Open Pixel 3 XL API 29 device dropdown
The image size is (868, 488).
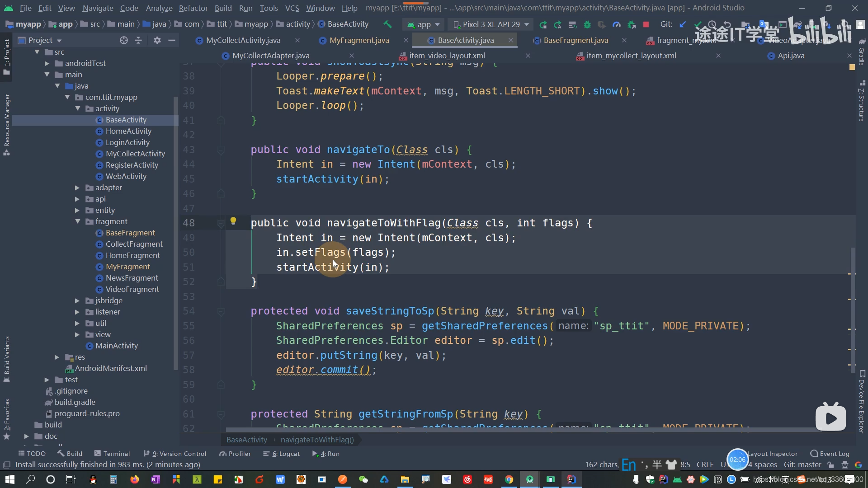pyautogui.click(x=491, y=24)
